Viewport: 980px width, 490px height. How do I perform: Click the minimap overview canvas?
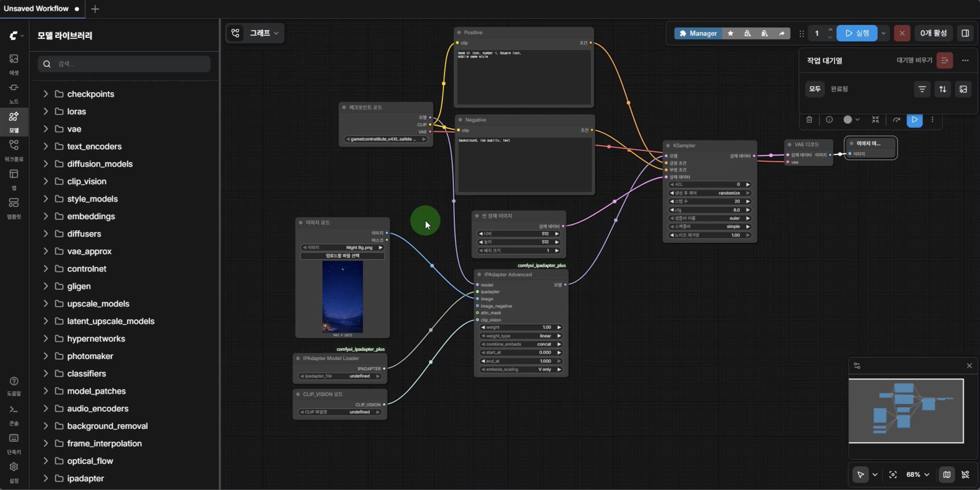(906, 410)
